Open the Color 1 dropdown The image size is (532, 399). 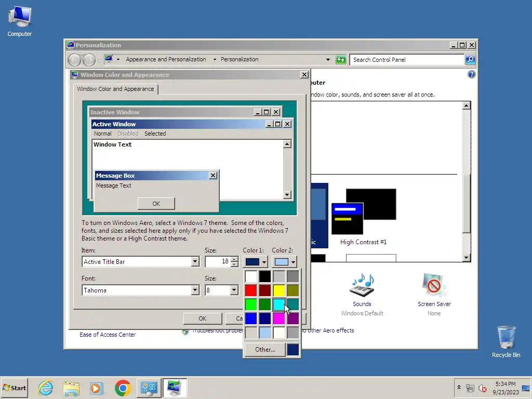(256, 262)
